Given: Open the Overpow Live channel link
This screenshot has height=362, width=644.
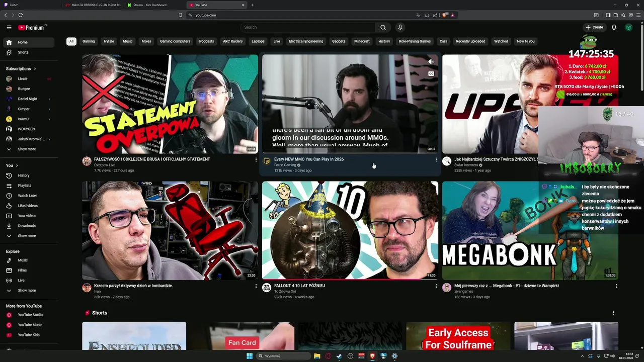Looking at the screenshot, I should click(x=105, y=165).
